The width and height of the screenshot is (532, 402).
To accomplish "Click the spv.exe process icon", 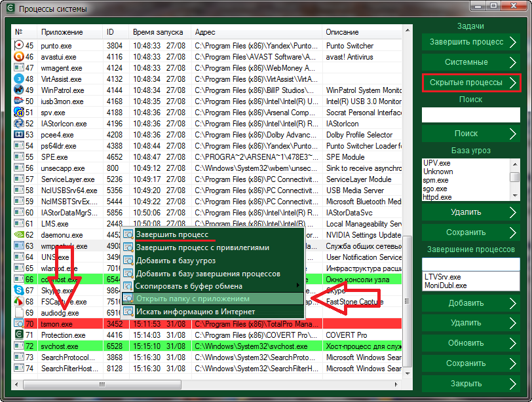I will click(19, 112).
